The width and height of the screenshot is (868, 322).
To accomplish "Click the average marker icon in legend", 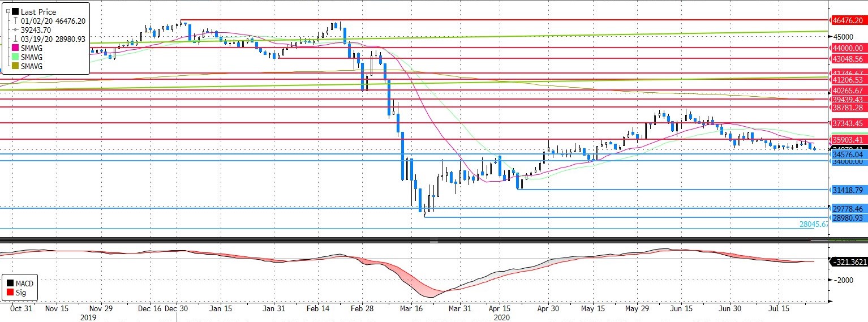I will tap(16, 30).
